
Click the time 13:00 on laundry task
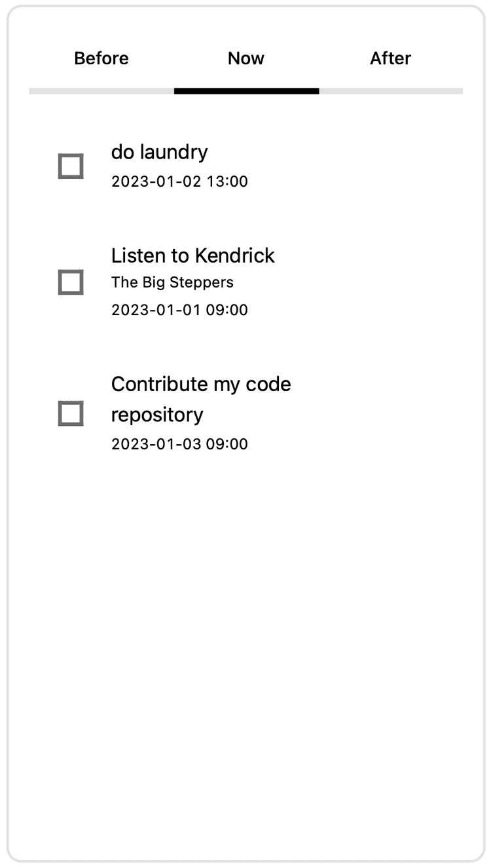(227, 181)
